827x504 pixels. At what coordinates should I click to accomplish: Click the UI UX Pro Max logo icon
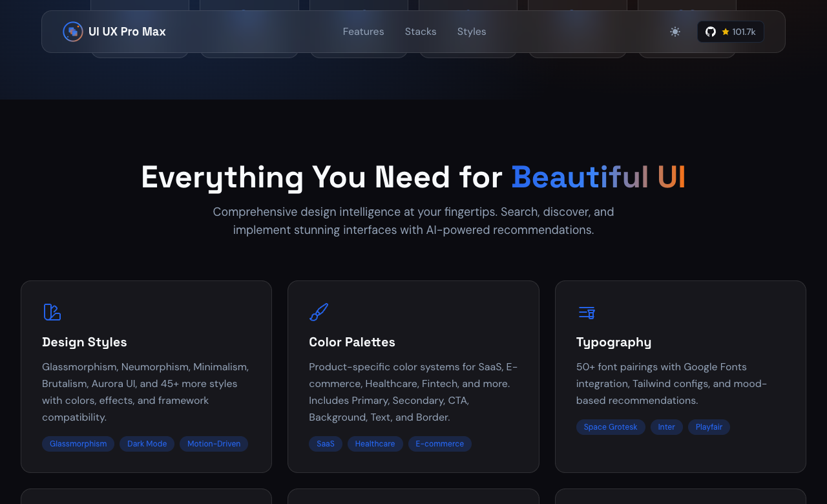[73, 32]
